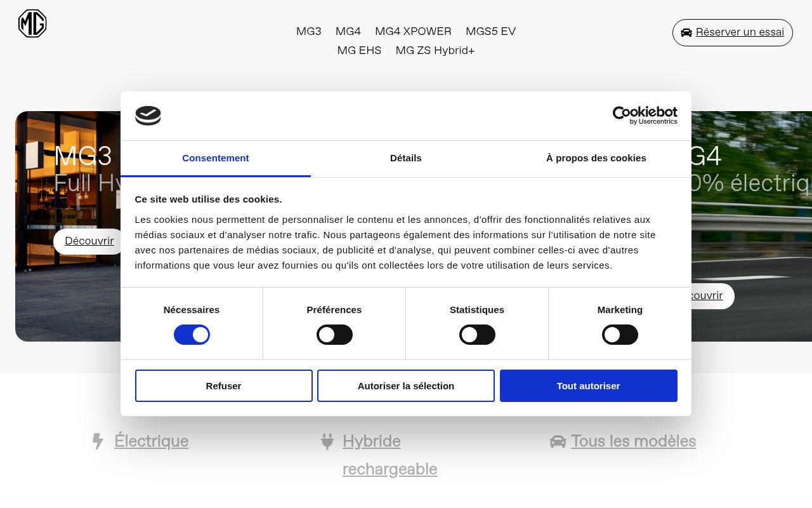
Task: Click the Refuser button
Action: pyautogui.click(x=224, y=386)
